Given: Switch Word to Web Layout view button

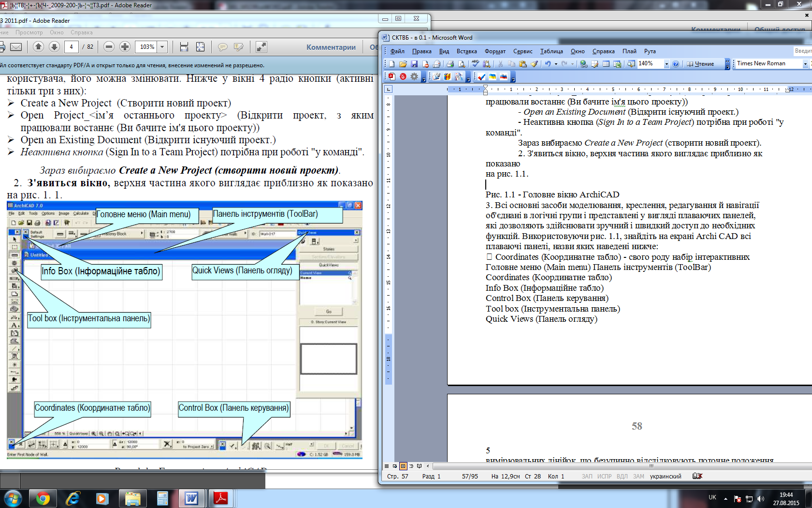Looking at the screenshot, I should coord(395,466).
